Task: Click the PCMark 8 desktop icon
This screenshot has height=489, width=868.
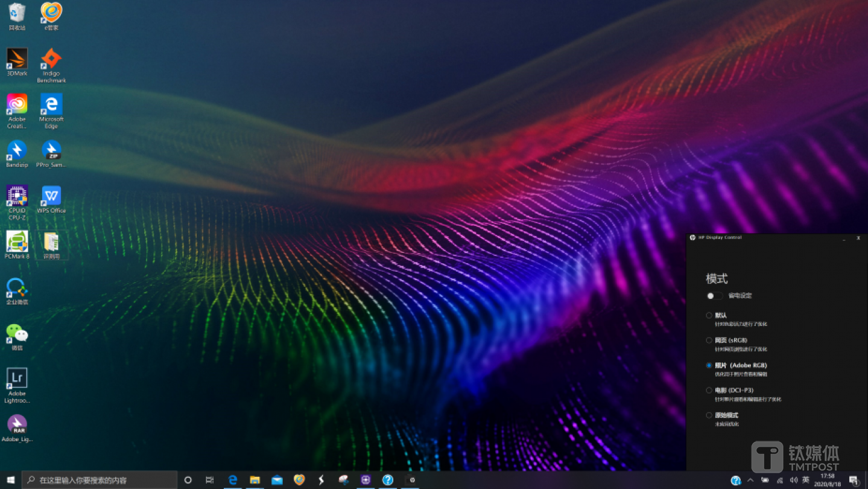Action: click(17, 245)
